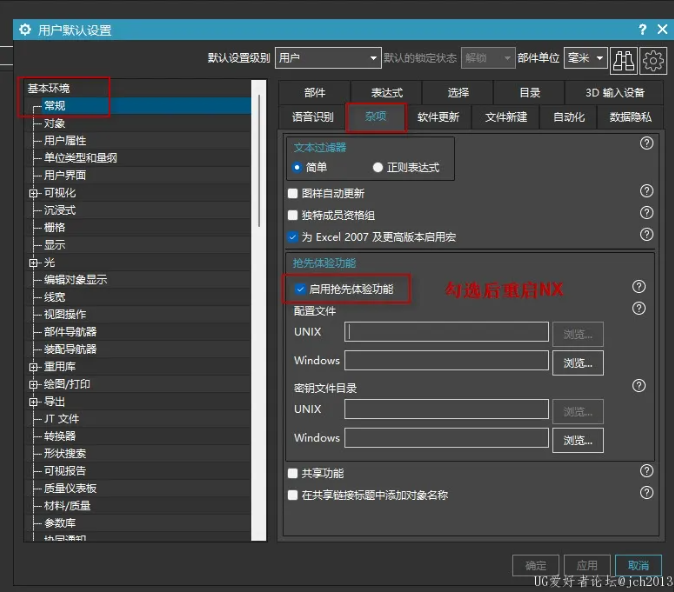This screenshot has width=674, height=592.
Task: Select the 正则表达式 radio button
Action: 378,167
